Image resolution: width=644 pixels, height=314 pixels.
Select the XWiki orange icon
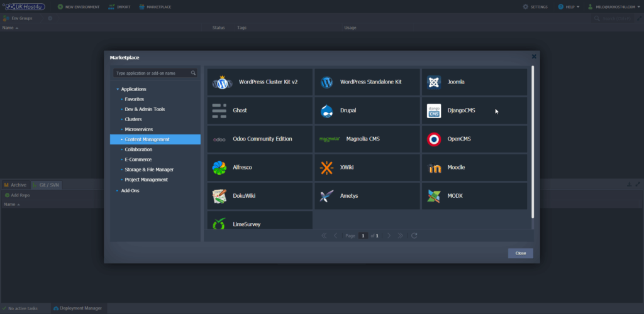click(x=326, y=168)
